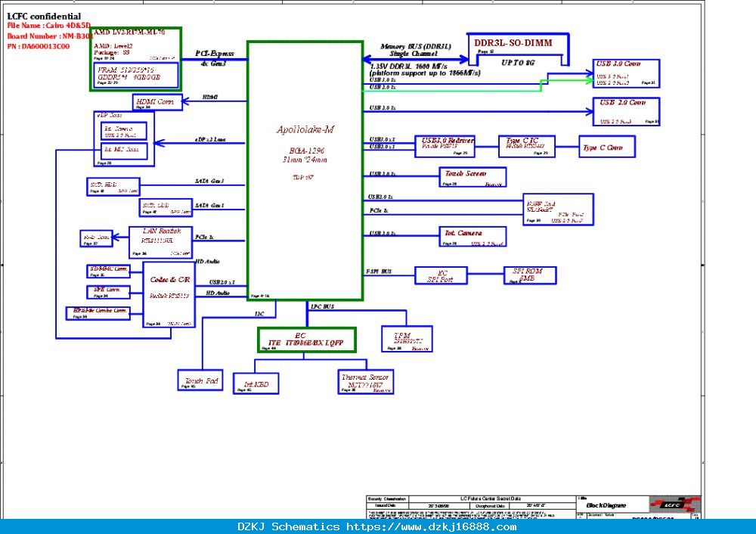Select the SATA HDD block

point(113,187)
